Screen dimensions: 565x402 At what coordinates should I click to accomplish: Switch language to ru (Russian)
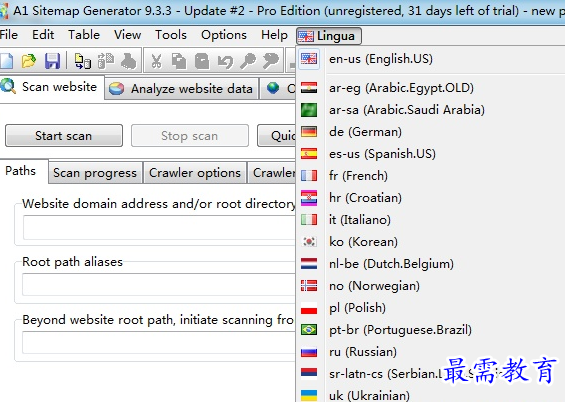431,352
